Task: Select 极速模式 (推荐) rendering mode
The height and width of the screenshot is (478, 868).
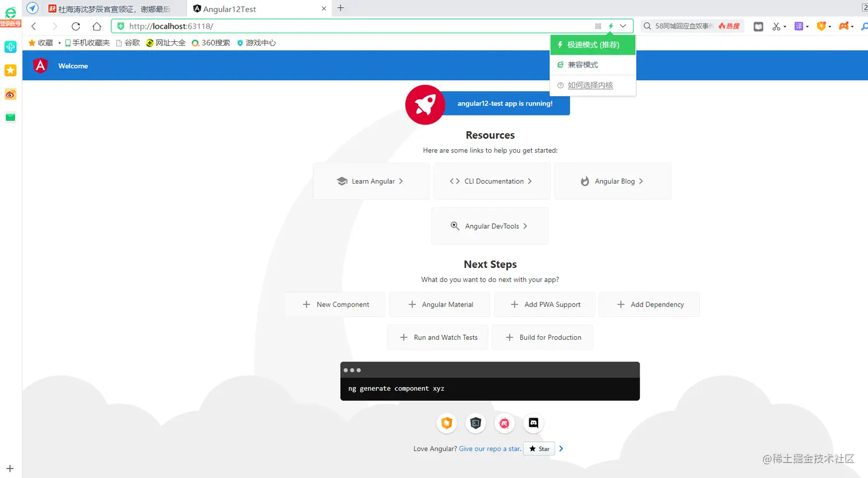Action: tap(593, 45)
